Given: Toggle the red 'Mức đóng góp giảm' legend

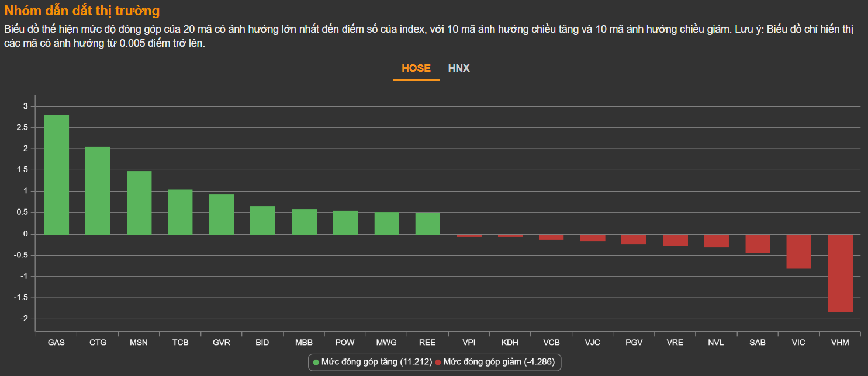Looking at the screenshot, I should pyautogui.click(x=499, y=362).
